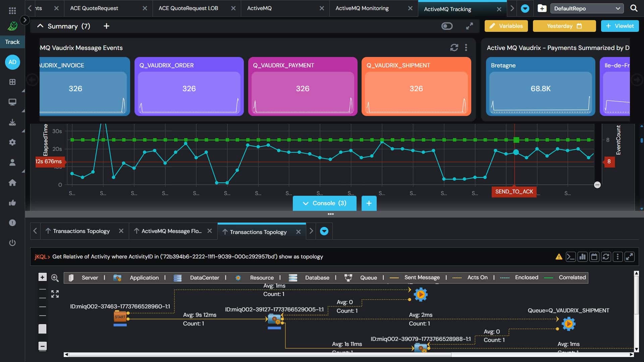Flip the toggle switch in the Summary header
The image size is (644, 362).
447,26
